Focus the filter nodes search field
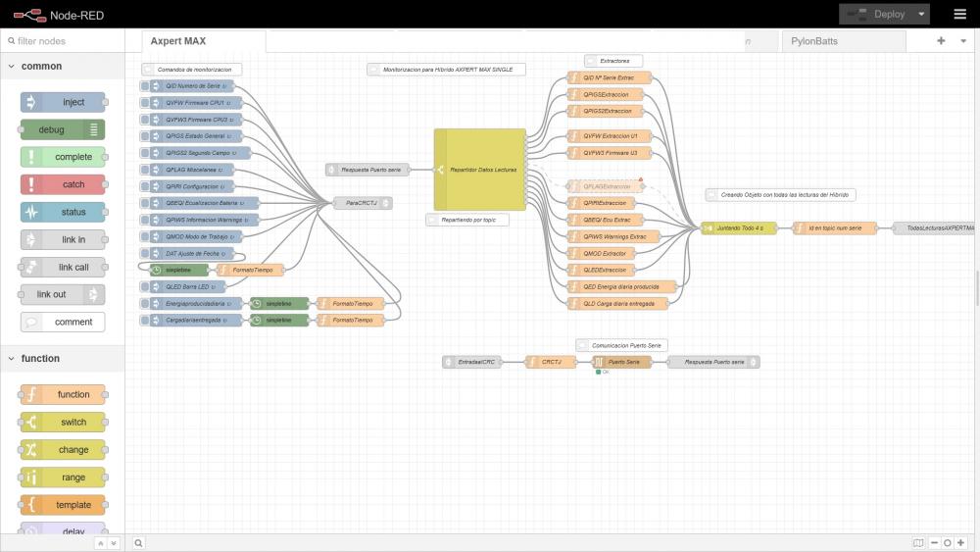980x552 pixels. click(63, 40)
